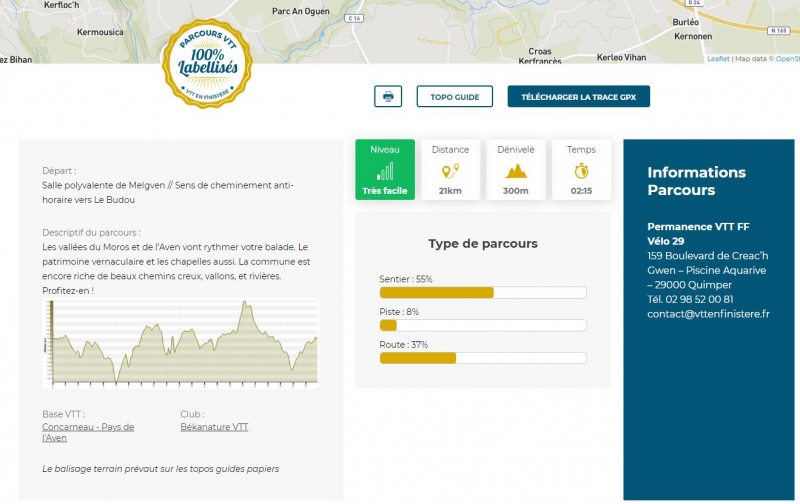This screenshot has width=800, height=504.
Task: Click the Temps stopwatch icon
Action: 581,171
